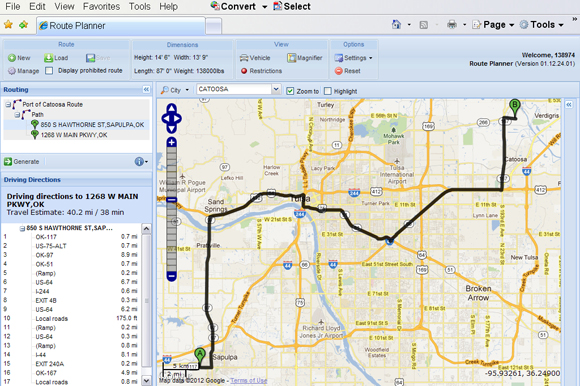The image size is (580, 386).
Task: Collapse the Path tree node
Action: 17,115
